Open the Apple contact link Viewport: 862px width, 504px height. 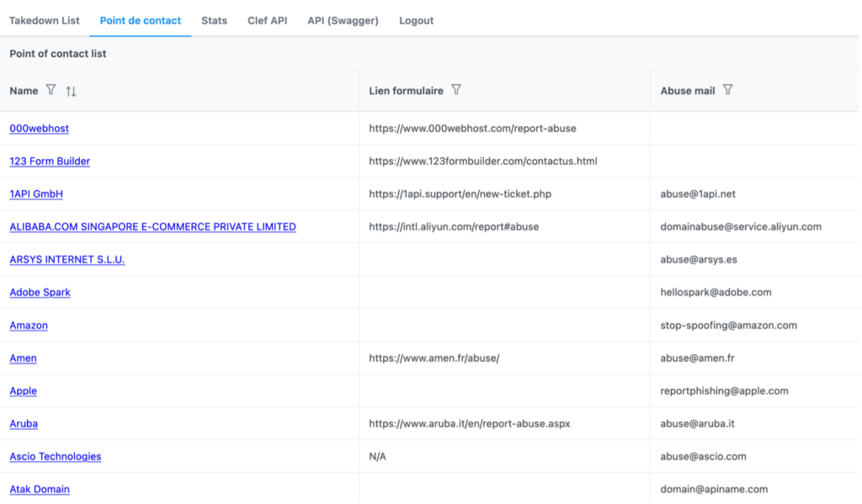pyautogui.click(x=23, y=390)
